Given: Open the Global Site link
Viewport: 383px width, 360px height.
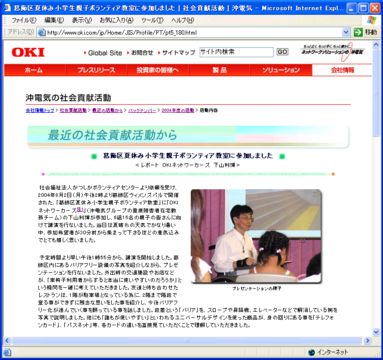Looking at the screenshot, I should (105, 53).
